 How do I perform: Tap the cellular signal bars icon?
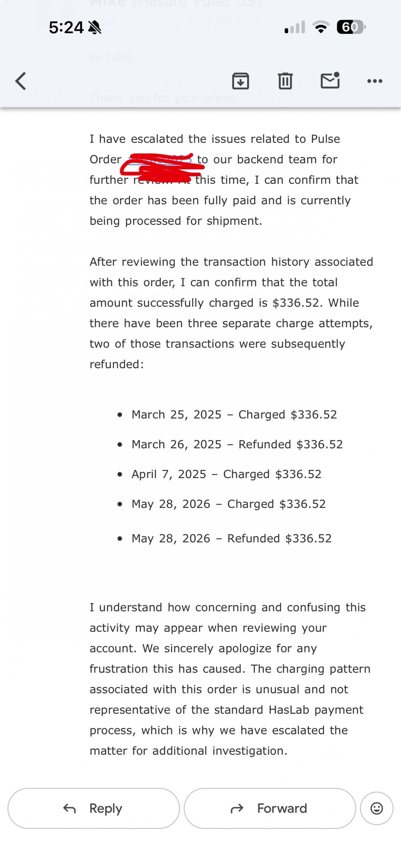tap(295, 27)
